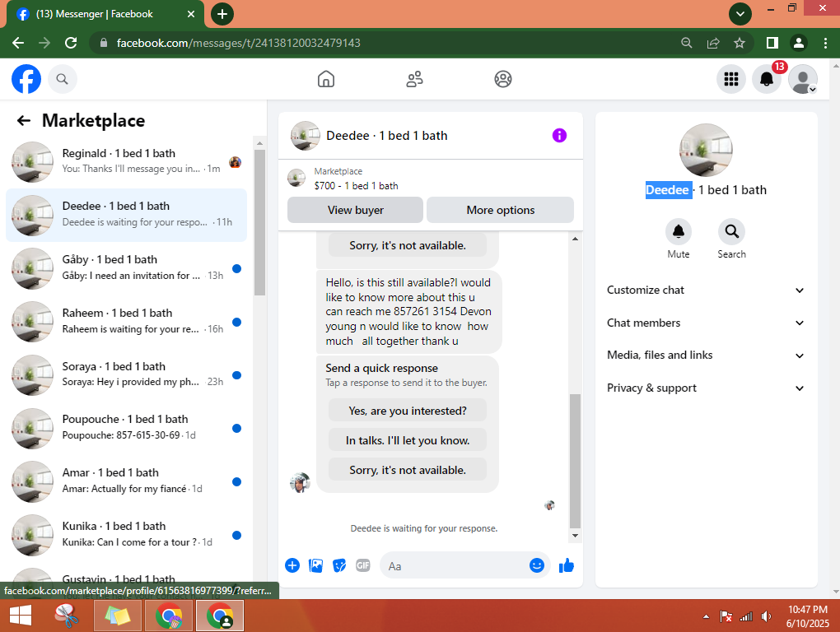Screen dimensions: 840x632
Task: Open the account profile avatar menu
Action: point(802,79)
